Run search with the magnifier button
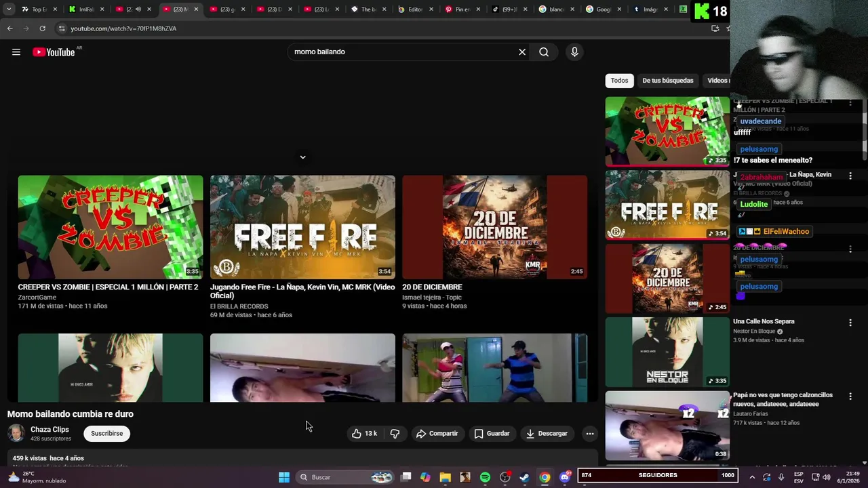 pos(544,52)
